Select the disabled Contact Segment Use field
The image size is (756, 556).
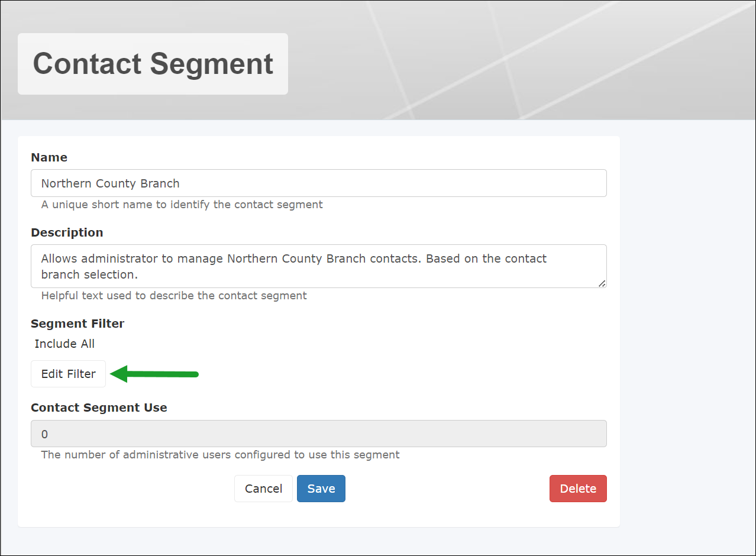point(318,434)
